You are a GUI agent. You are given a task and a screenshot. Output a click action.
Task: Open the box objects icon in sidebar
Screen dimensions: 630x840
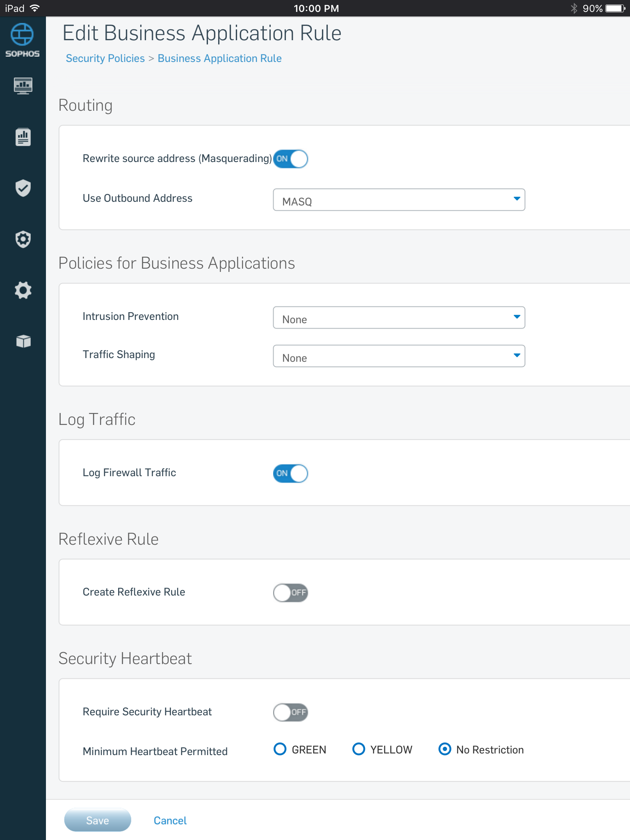(23, 341)
